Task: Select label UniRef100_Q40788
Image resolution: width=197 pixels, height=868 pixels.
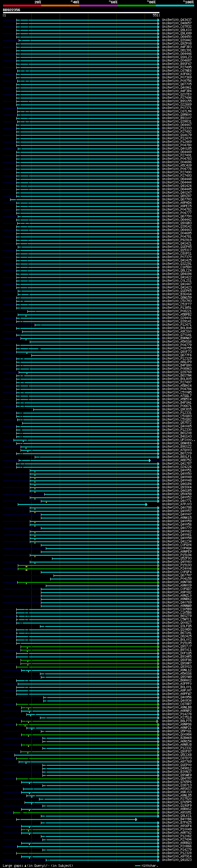Action: (176, 507)
